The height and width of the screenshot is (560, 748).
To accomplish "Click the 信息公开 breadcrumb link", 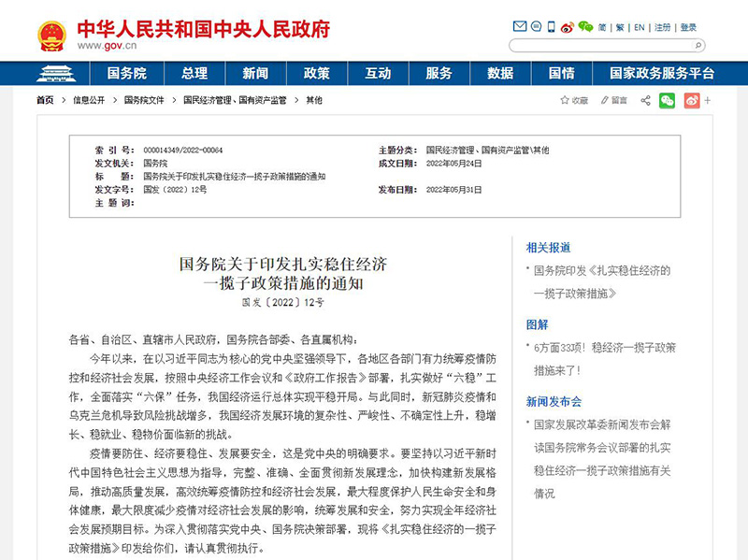I will click(x=89, y=100).
